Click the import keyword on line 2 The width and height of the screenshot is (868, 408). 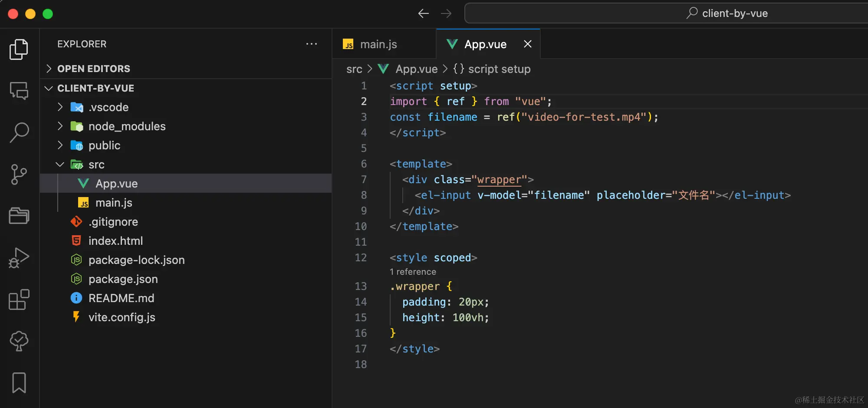[x=408, y=102]
